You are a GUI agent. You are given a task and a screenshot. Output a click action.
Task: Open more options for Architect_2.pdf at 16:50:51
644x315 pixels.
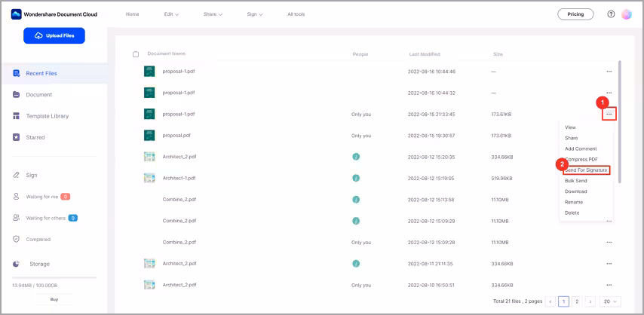click(609, 285)
